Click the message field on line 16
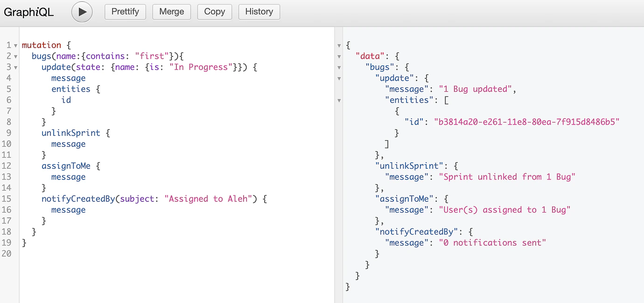Image resolution: width=644 pixels, height=303 pixels. (x=69, y=210)
